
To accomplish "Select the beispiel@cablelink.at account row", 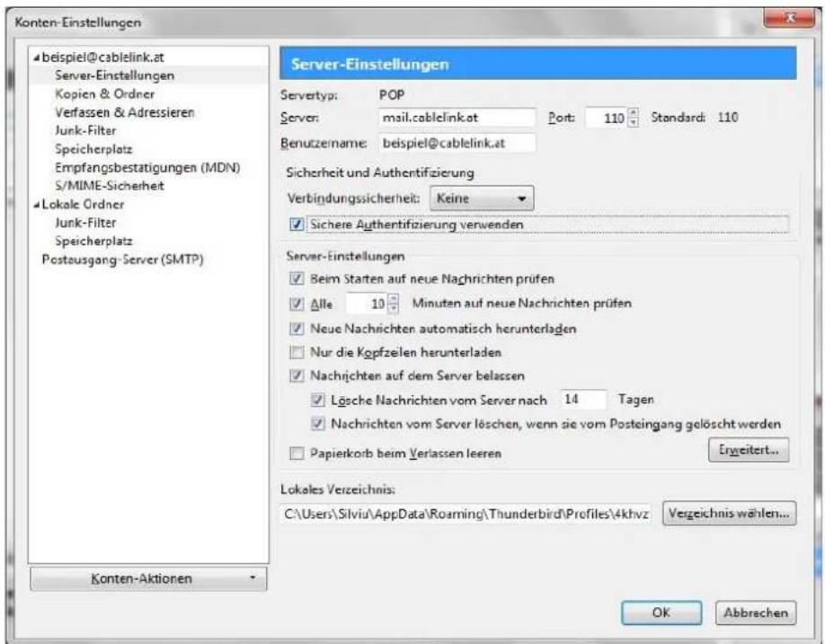I will click(x=103, y=57).
